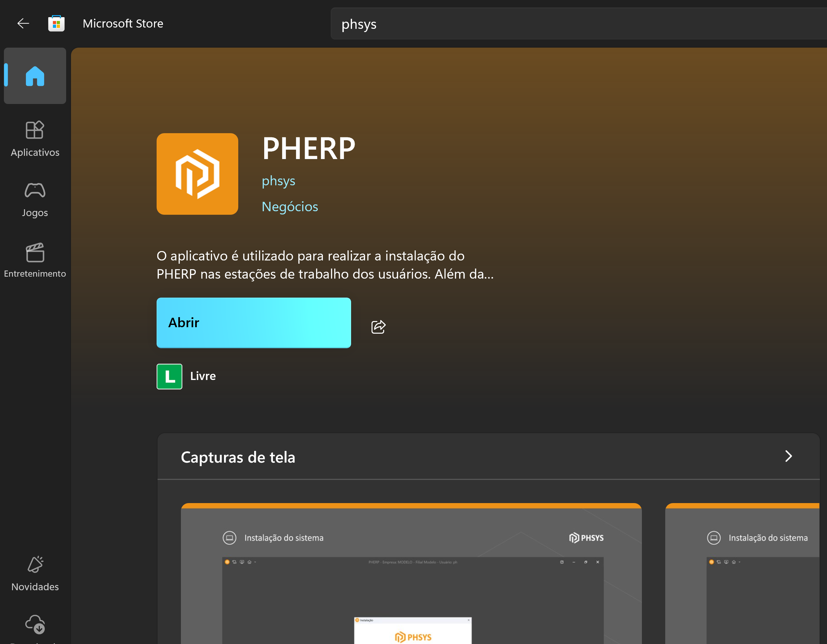Open the Aplicativos section
This screenshot has height=644, width=827.
click(x=35, y=139)
